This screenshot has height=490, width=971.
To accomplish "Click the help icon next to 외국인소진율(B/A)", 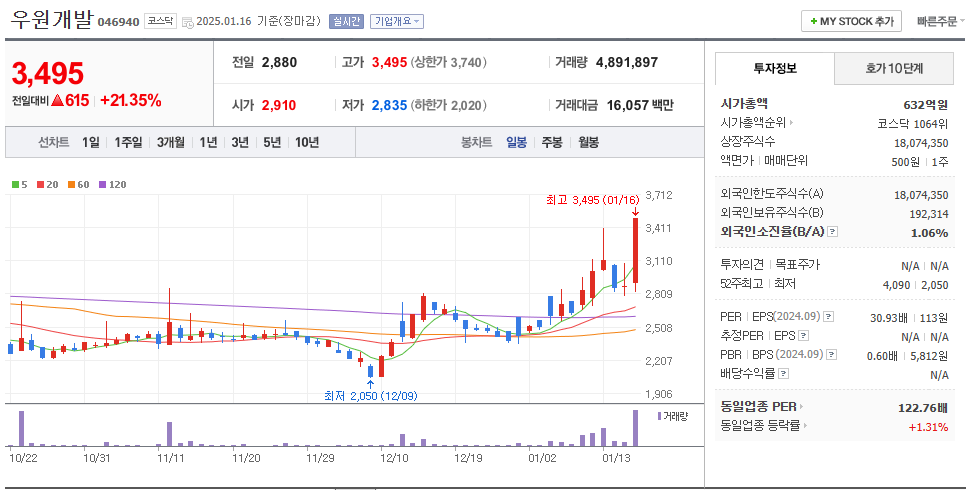I will pos(833,232).
